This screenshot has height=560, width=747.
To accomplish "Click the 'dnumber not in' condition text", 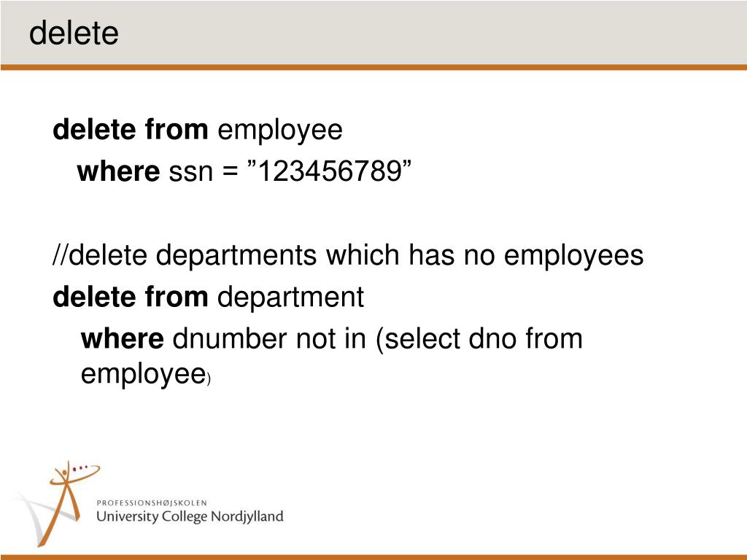I will click(x=268, y=338).
